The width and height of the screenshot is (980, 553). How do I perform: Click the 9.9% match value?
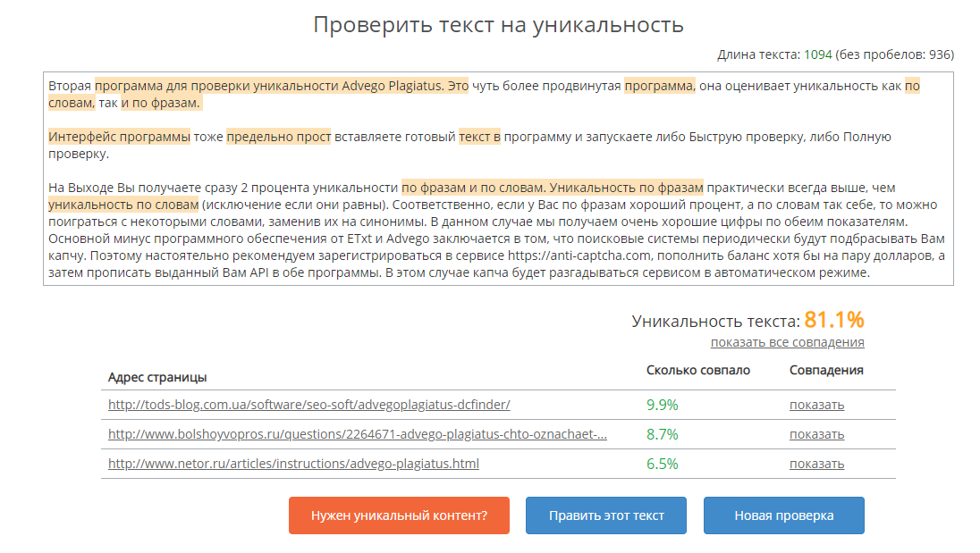pos(662,405)
